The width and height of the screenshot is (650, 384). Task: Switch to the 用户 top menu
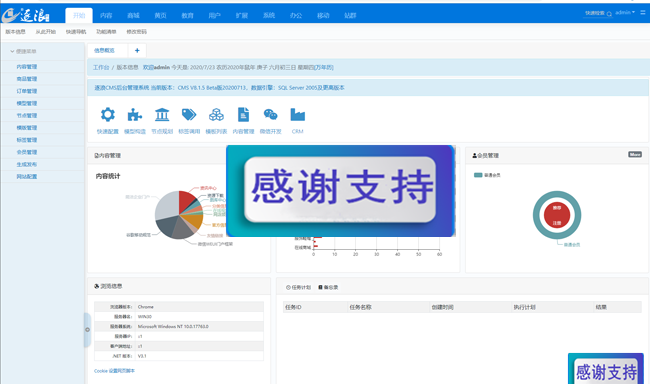[214, 15]
